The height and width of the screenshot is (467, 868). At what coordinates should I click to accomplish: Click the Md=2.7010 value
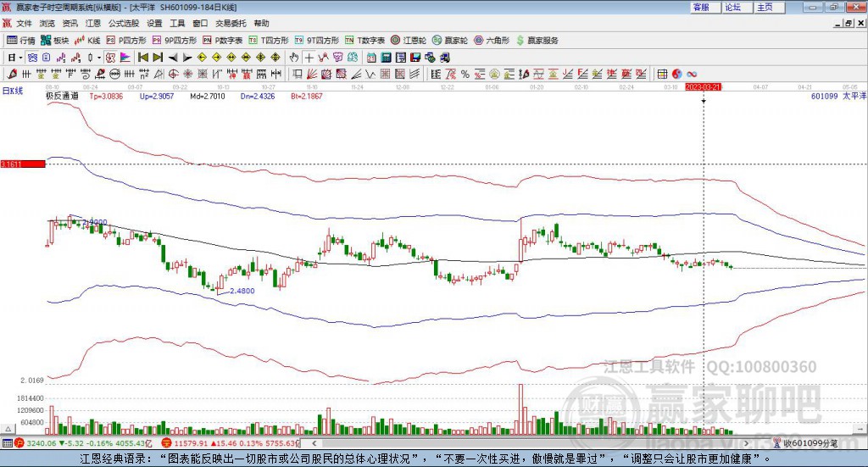(208, 97)
